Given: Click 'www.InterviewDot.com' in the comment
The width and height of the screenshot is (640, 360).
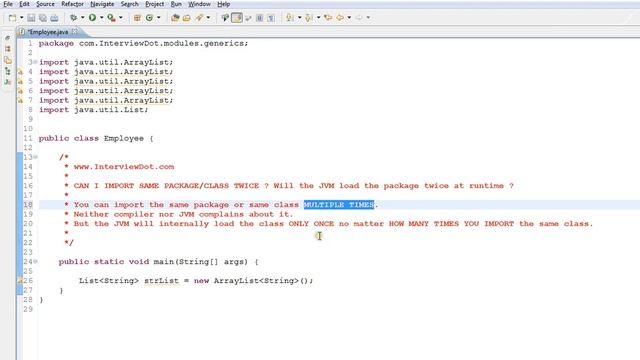Looking at the screenshot, I should [124, 167].
